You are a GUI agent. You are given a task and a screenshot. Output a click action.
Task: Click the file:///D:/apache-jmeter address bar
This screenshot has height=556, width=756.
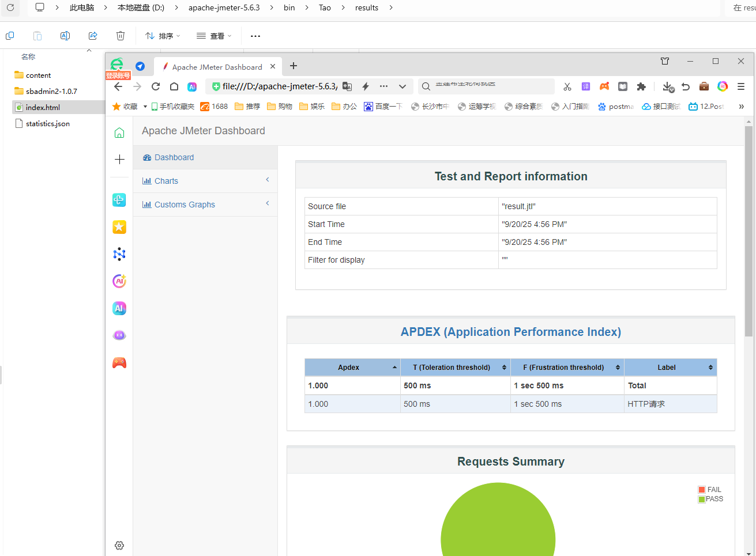[x=280, y=86]
